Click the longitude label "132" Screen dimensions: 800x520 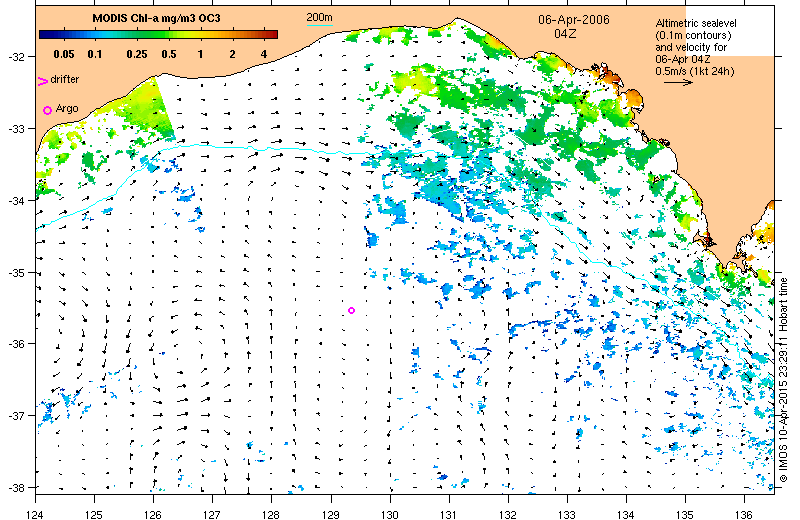point(508,515)
